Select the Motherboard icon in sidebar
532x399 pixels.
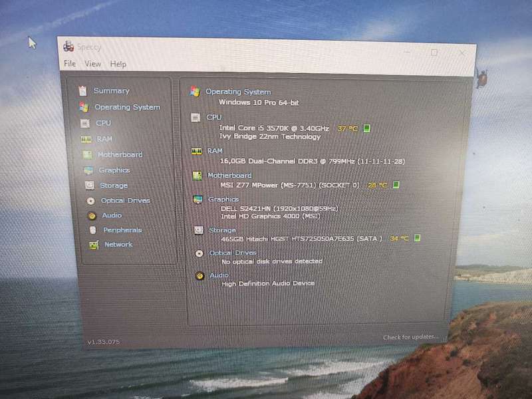pyautogui.click(x=87, y=155)
